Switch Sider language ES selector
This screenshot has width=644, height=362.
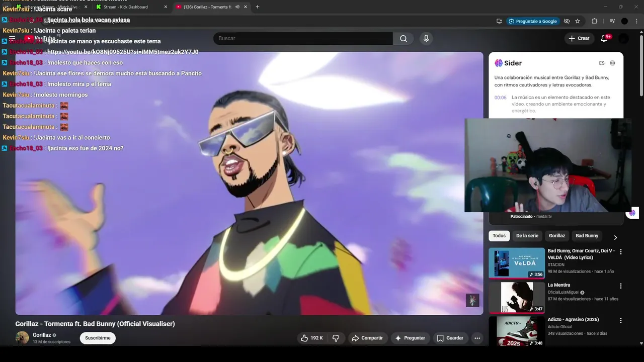[x=602, y=63]
